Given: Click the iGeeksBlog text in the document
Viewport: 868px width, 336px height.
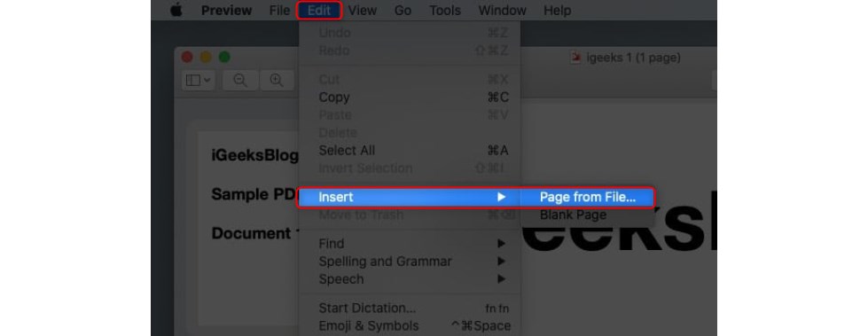Looking at the screenshot, I should point(255,155).
